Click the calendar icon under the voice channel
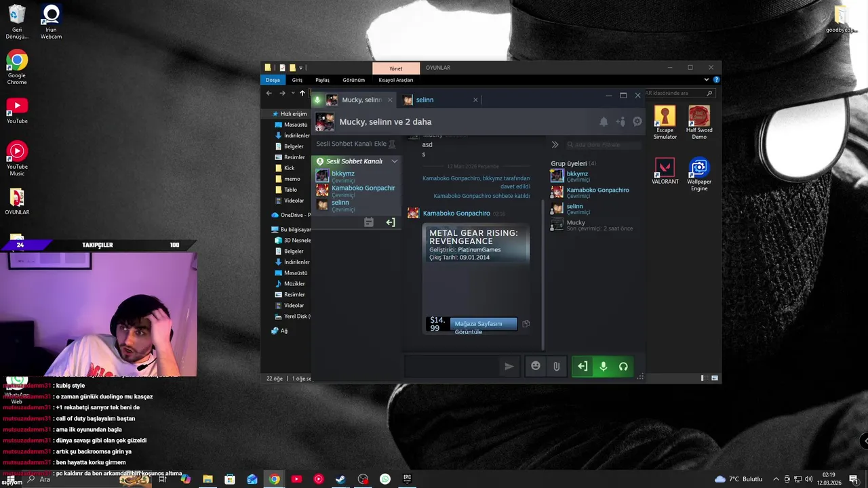868x488 pixels. pos(368,222)
